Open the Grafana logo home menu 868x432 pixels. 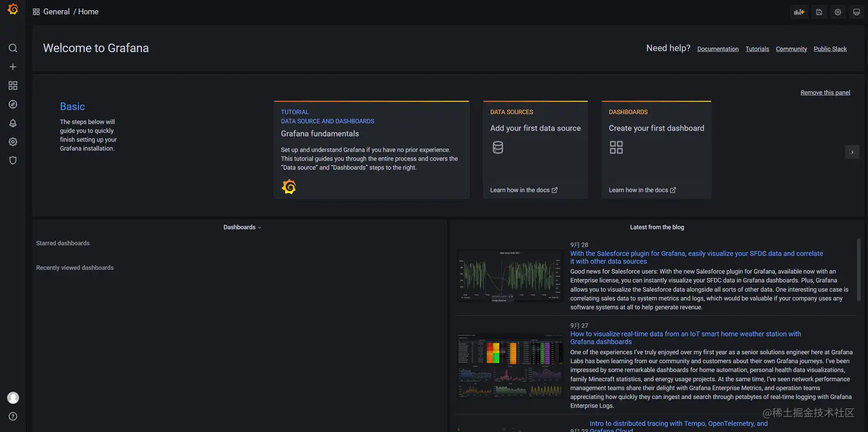pyautogui.click(x=13, y=10)
